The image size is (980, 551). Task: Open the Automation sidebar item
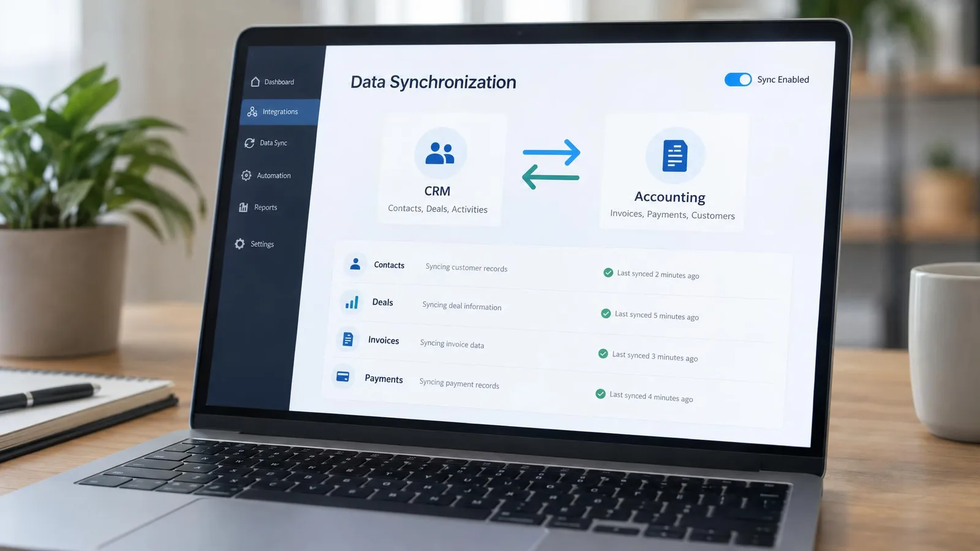click(266, 176)
